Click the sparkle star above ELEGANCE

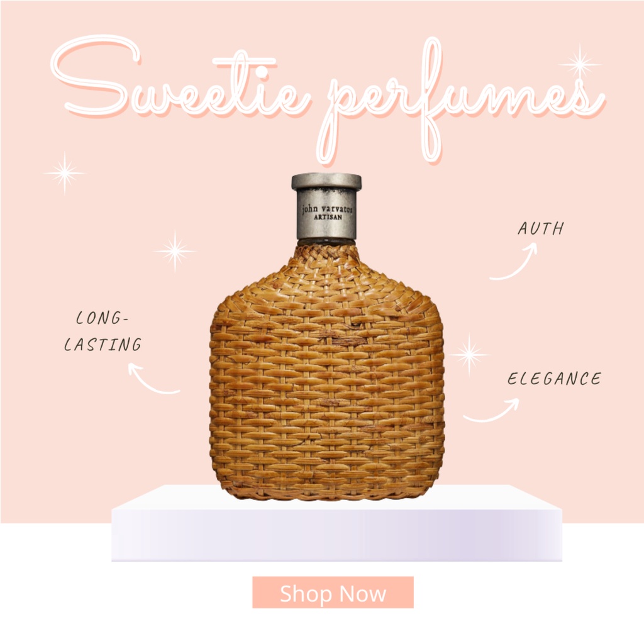click(469, 355)
